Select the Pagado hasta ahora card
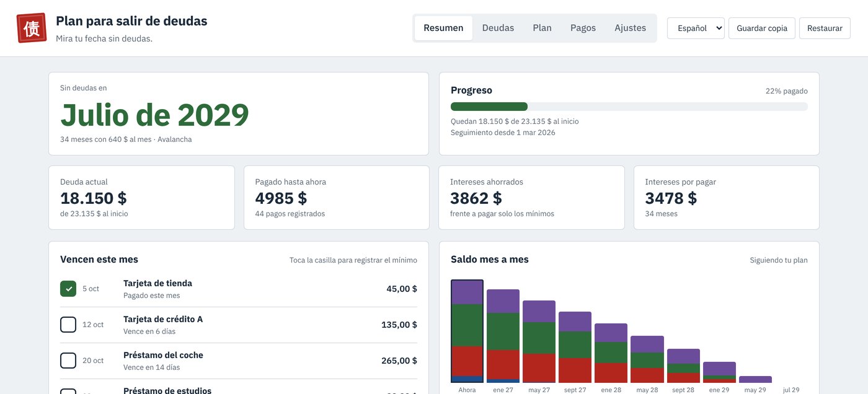The image size is (868, 394). click(x=337, y=198)
